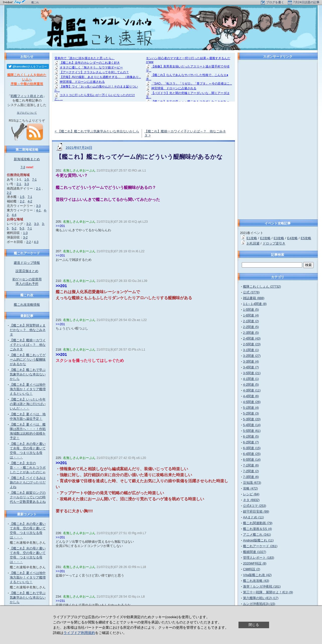Screen dimensions: 322x644
Task: Click the cat image beside RSS icon
Action: [x=19, y=131]
